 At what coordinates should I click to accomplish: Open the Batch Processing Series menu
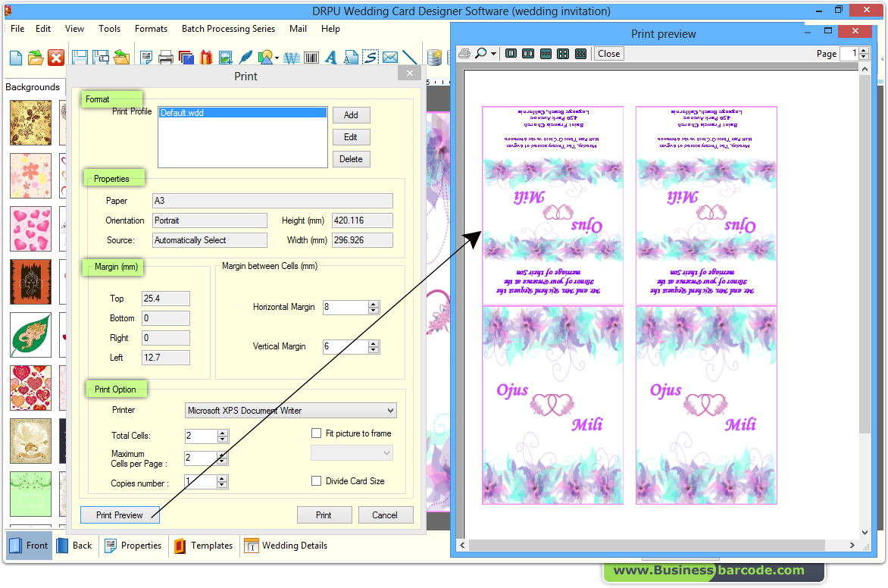[x=228, y=29]
